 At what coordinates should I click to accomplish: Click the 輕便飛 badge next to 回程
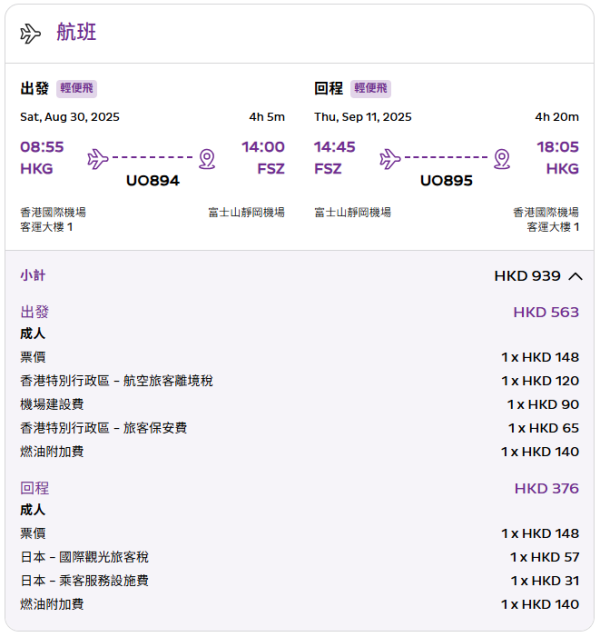[x=371, y=89]
